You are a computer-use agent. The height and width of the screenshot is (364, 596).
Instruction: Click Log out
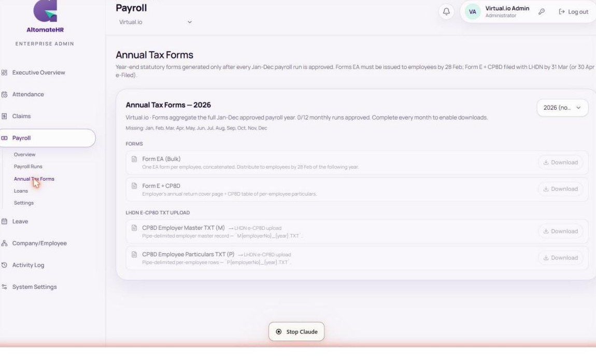click(573, 12)
